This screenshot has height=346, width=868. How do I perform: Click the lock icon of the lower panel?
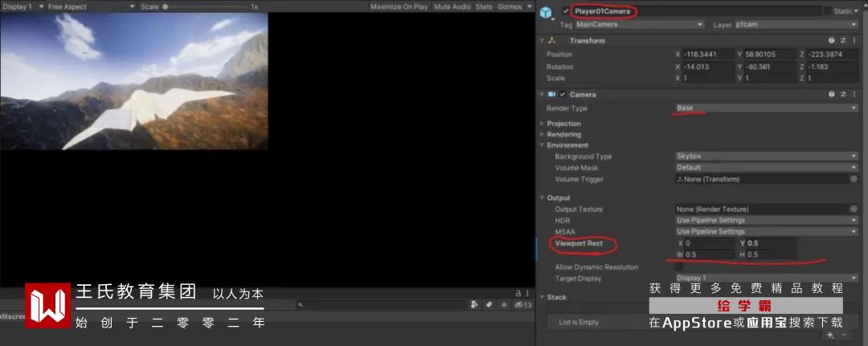click(x=518, y=294)
